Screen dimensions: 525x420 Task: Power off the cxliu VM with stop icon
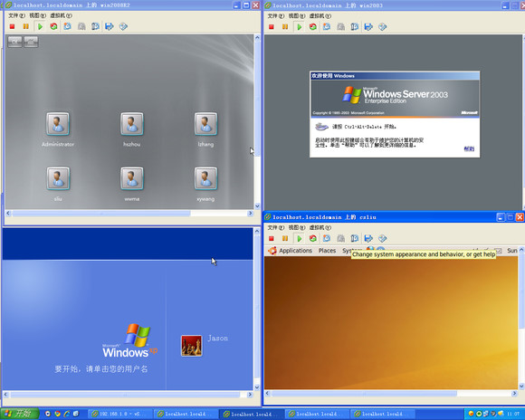coord(272,238)
